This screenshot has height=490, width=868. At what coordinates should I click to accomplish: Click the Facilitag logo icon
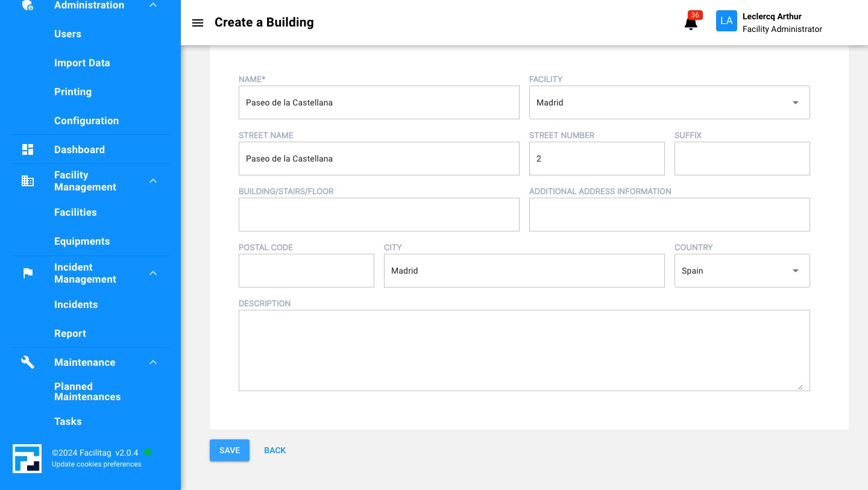27,459
